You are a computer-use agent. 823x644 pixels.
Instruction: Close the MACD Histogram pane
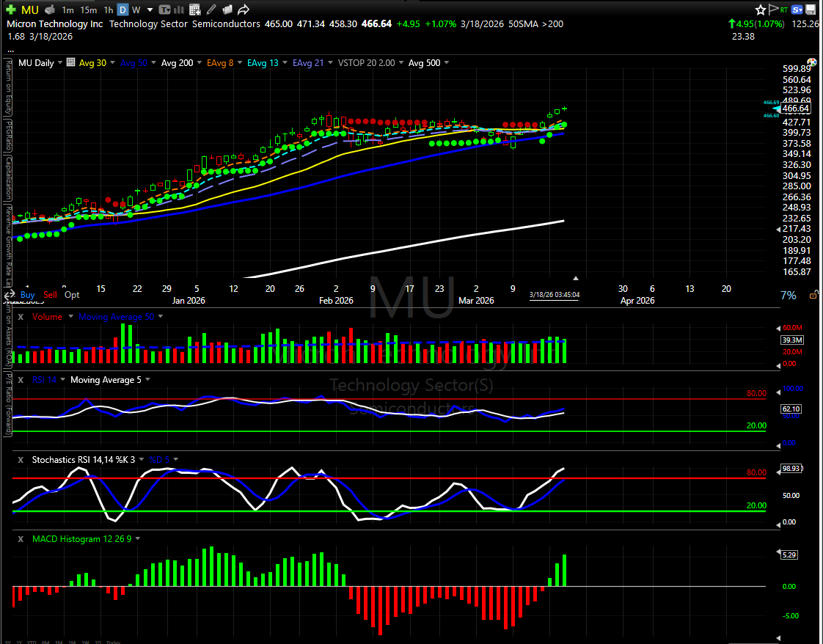21,538
